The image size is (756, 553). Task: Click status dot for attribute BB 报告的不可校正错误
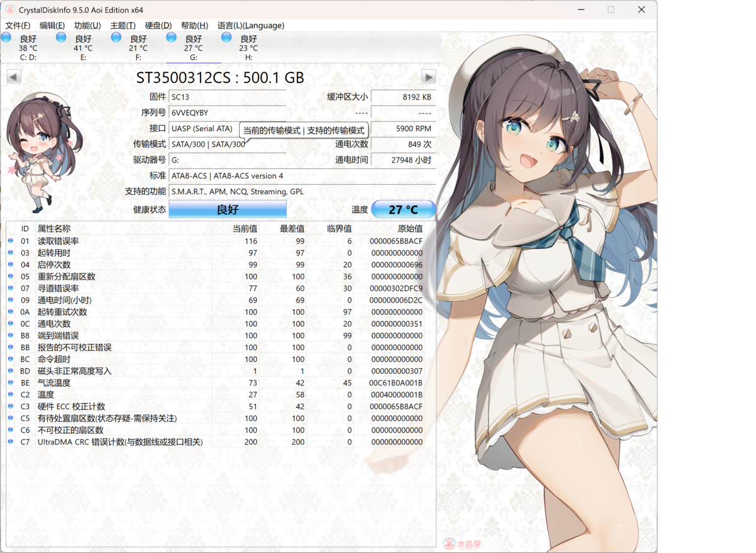[x=11, y=347]
